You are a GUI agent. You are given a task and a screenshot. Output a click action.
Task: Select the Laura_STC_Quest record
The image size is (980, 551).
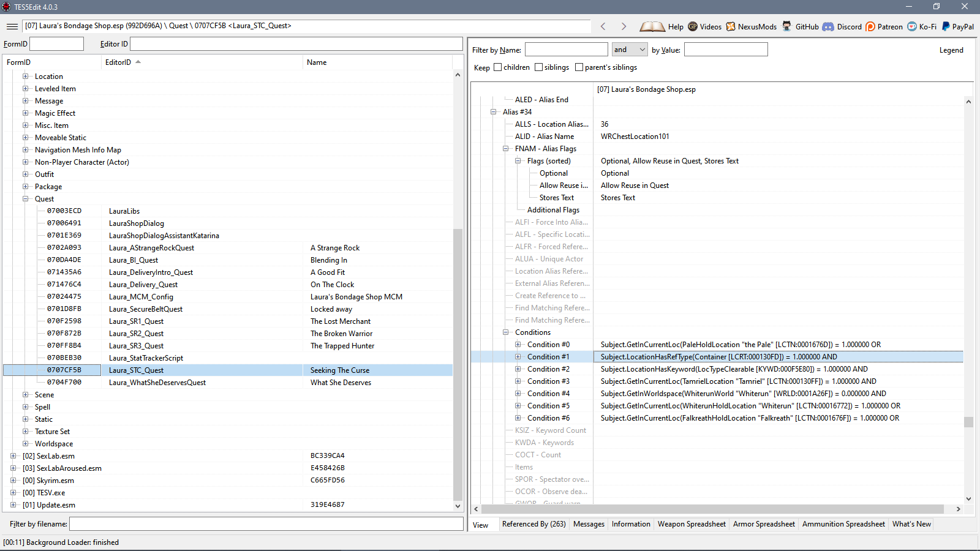228,370
